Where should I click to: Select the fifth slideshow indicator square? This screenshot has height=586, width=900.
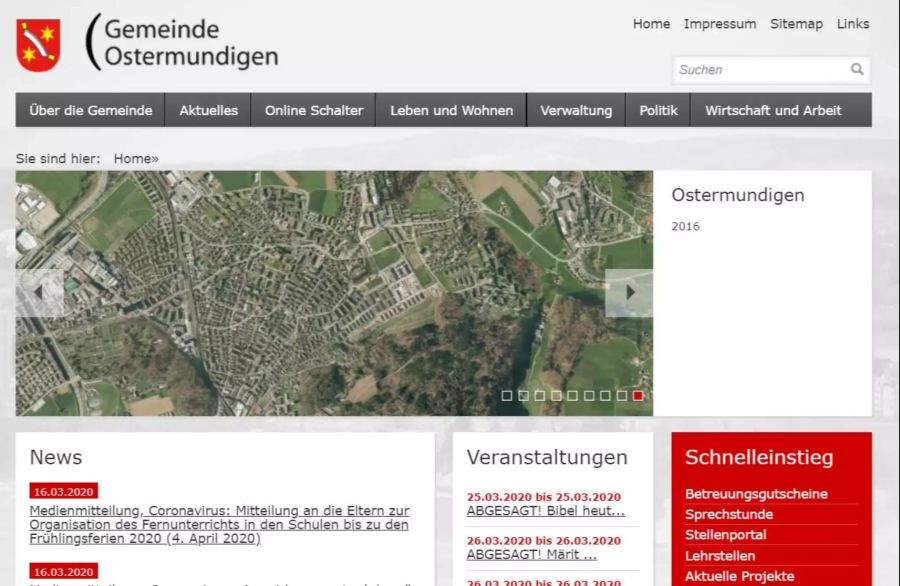coord(572,395)
